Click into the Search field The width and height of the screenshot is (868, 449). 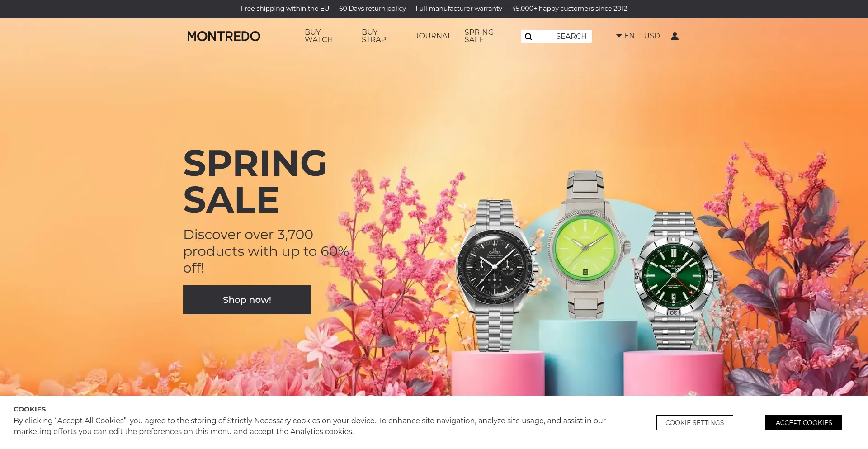(x=556, y=36)
